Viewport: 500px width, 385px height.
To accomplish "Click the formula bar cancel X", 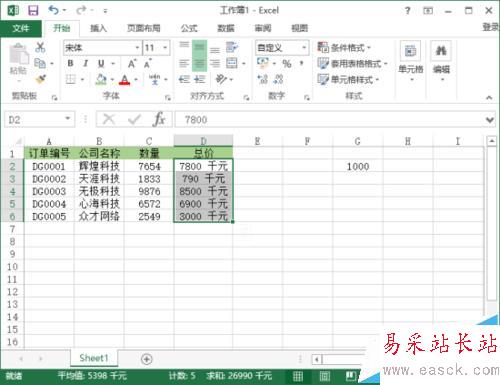I will coord(109,119).
